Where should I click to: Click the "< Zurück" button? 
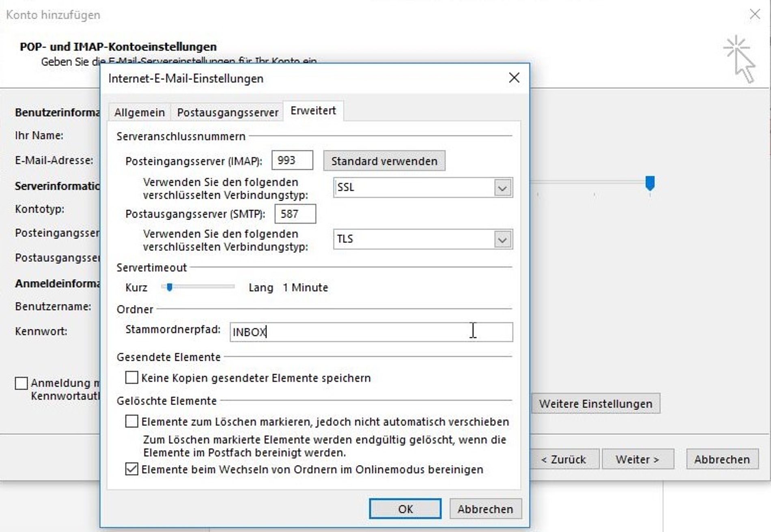(565, 459)
